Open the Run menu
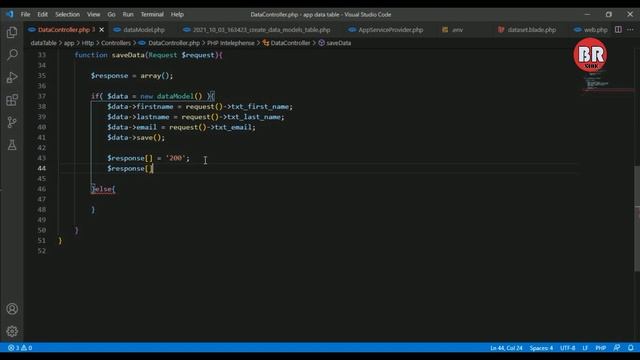The height and width of the screenshot is (360, 640). click(128, 14)
